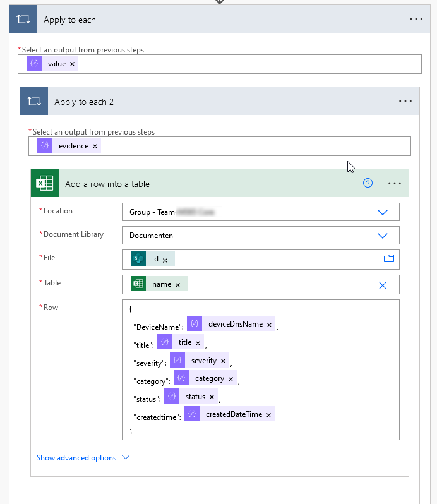The width and height of the screenshot is (437, 504).
Task: Remove the createdDateTime token
Action: point(268,416)
